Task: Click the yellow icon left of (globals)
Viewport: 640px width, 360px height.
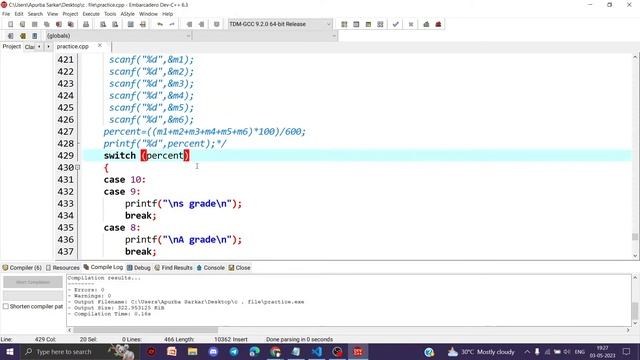Action: (23, 36)
